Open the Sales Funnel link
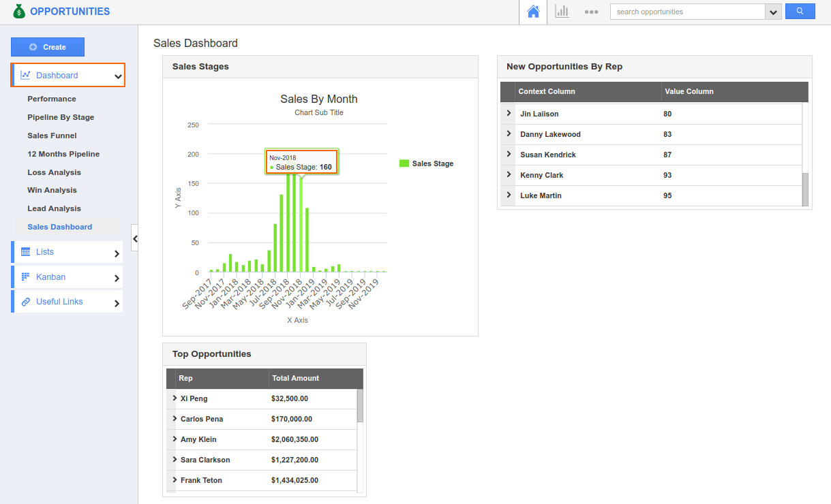This screenshot has width=831, height=504. [x=52, y=136]
